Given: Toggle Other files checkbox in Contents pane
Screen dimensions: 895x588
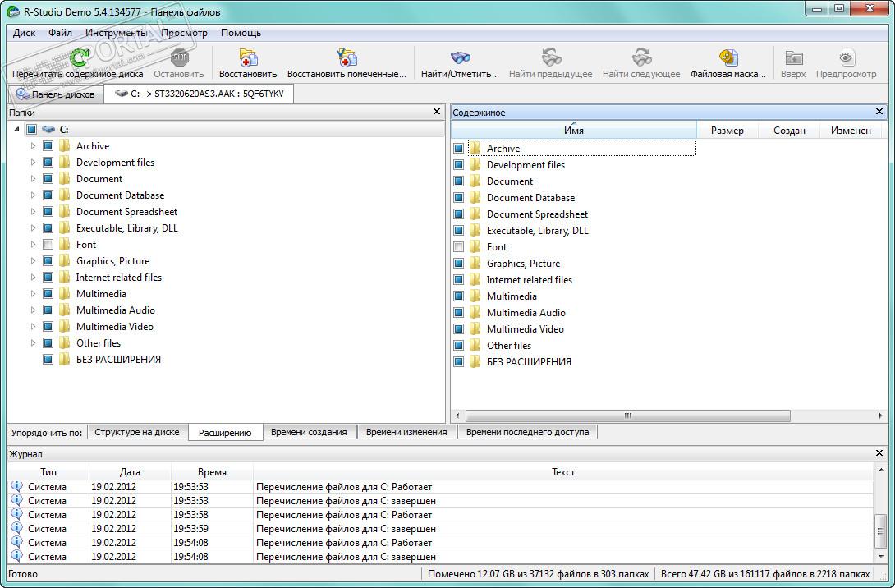Looking at the screenshot, I should click(459, 346).
